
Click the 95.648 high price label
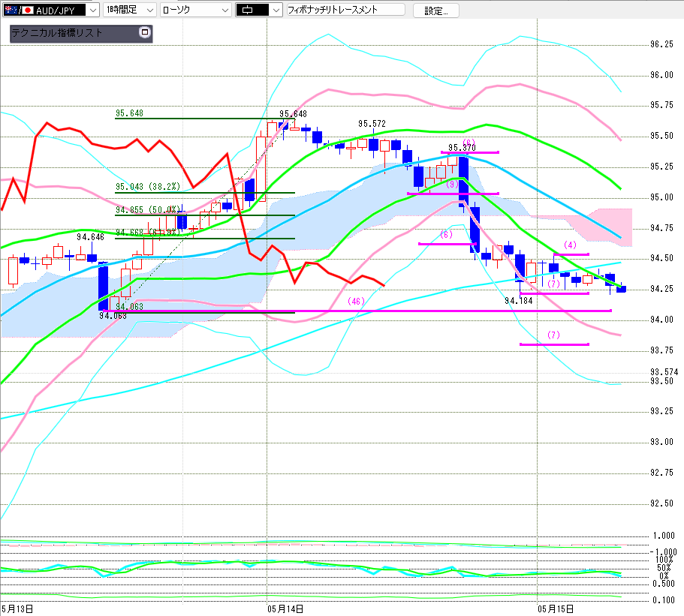(x=293, y=114)
